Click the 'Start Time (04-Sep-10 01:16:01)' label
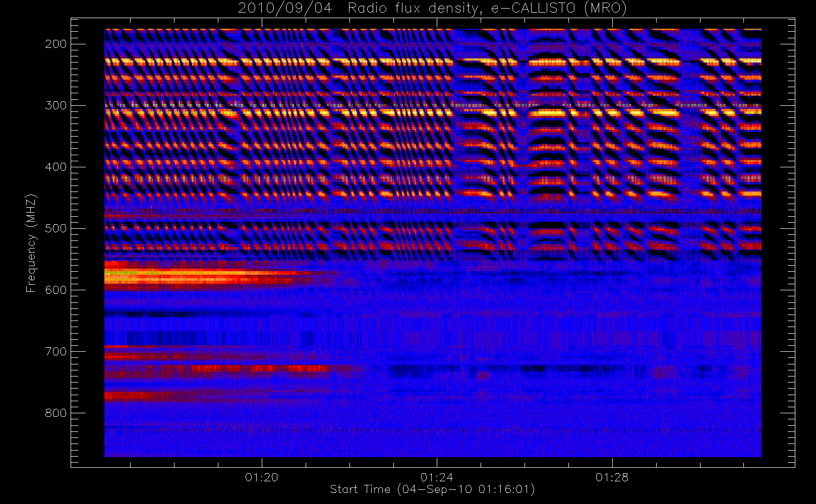The width and height of the screenshot is (816, 504). 432,489
